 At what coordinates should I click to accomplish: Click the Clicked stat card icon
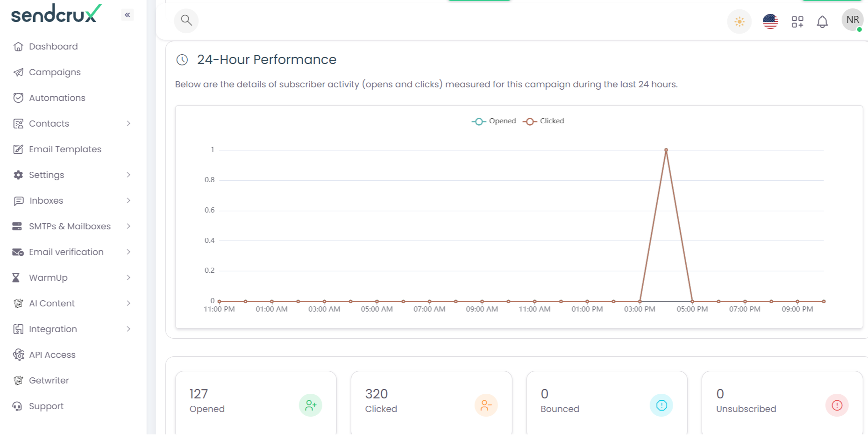pyautogui.click(x=486, y=405)
